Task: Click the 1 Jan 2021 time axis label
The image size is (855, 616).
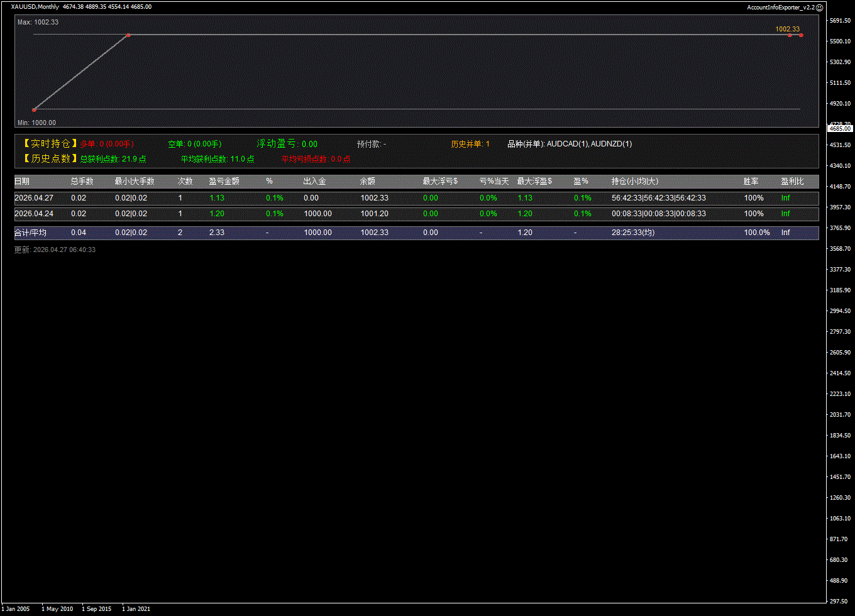Action: pos(136,609)
